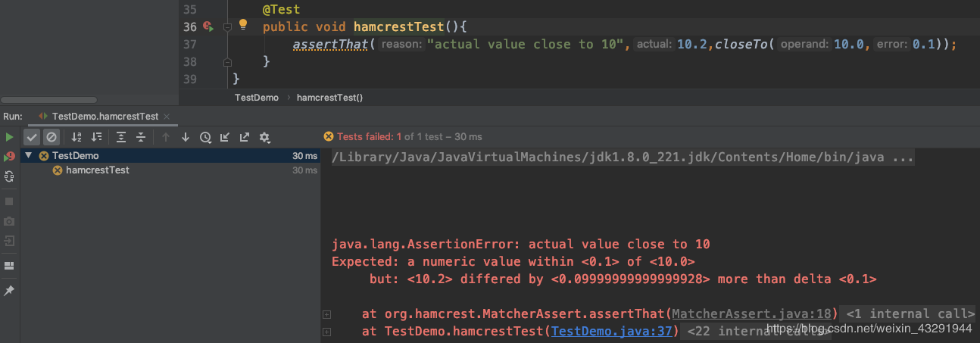Dump threads camera icon

pos(9,221)
